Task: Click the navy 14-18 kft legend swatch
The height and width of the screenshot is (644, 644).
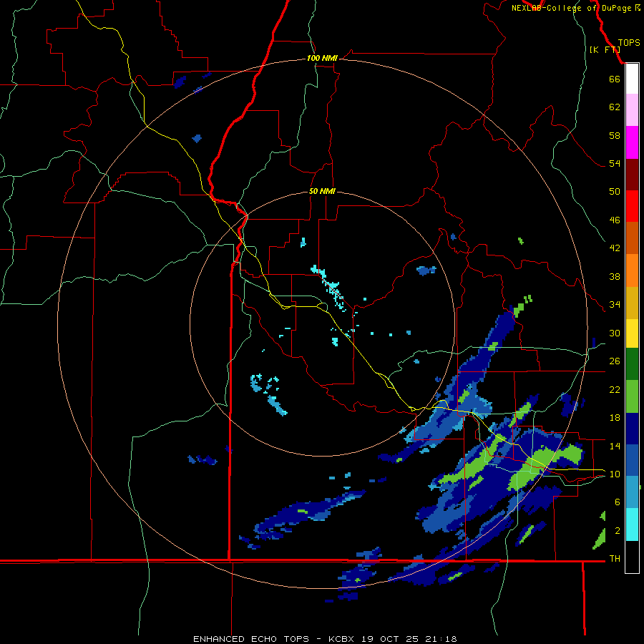Action: 632,429
